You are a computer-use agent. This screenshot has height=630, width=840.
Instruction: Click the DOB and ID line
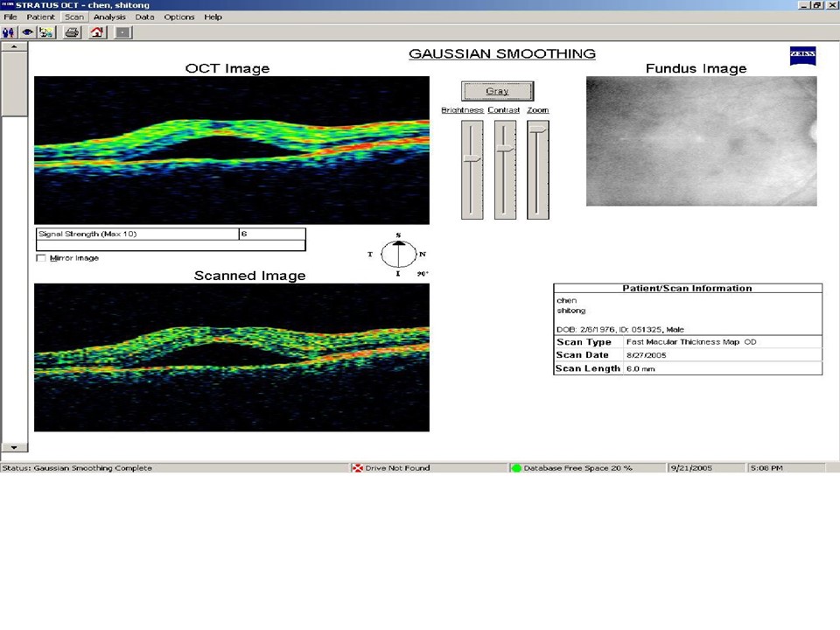tap(620, 330)
